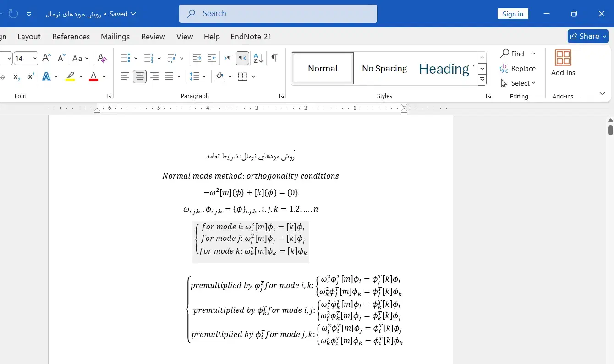Toggle show paragraph marks (pilcrow)

(274, 58)
